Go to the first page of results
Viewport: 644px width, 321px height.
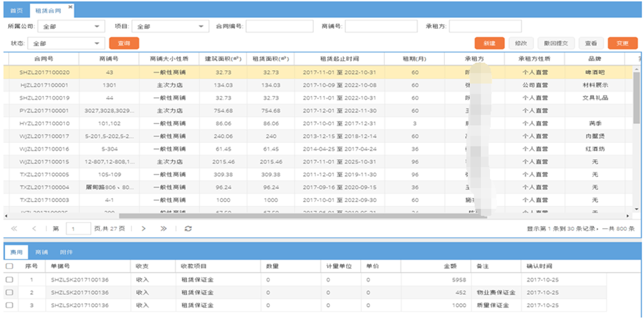(x=14, y=229)
